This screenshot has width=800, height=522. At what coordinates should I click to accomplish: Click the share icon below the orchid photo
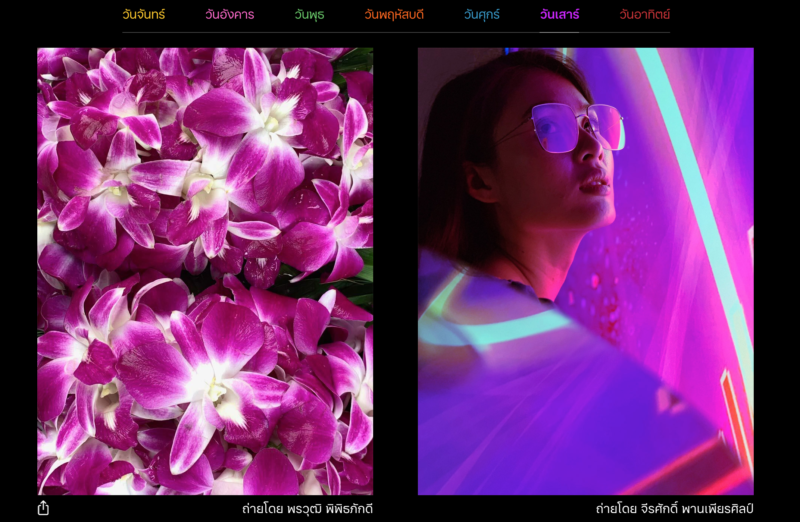[43, 508]
